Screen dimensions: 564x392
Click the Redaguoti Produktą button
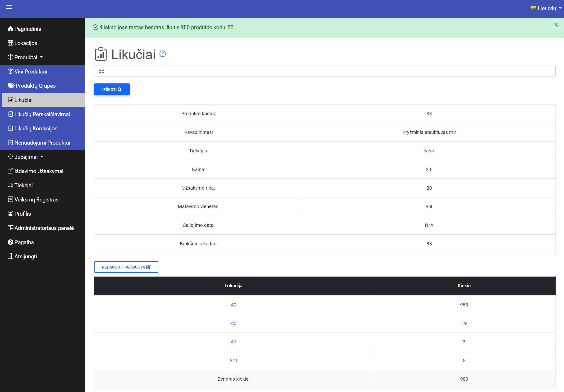126,267
